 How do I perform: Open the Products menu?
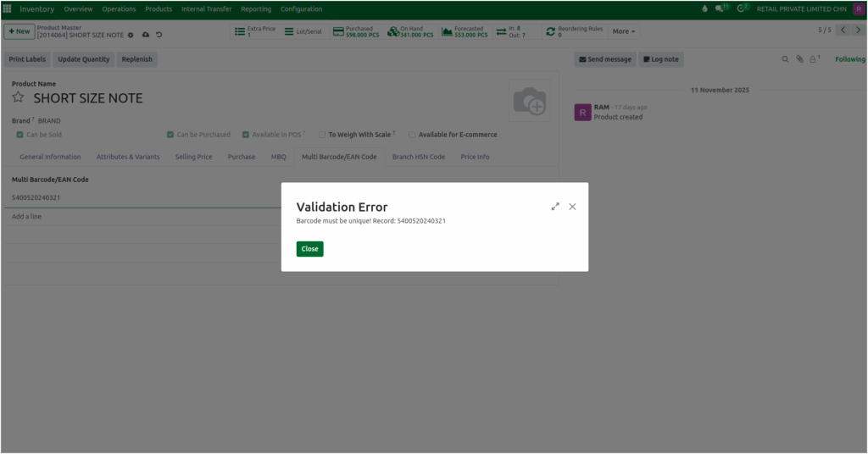click(x=159, y=8)
